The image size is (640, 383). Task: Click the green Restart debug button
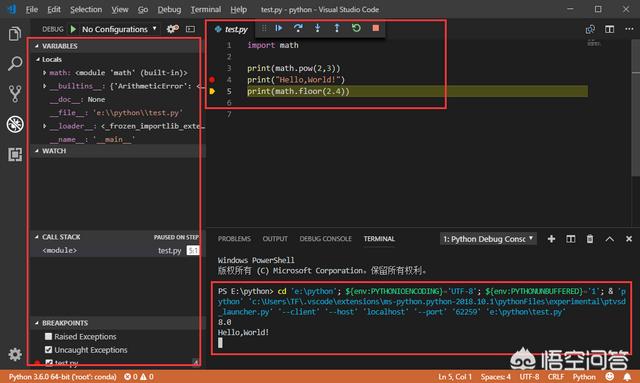coord(356,28)
